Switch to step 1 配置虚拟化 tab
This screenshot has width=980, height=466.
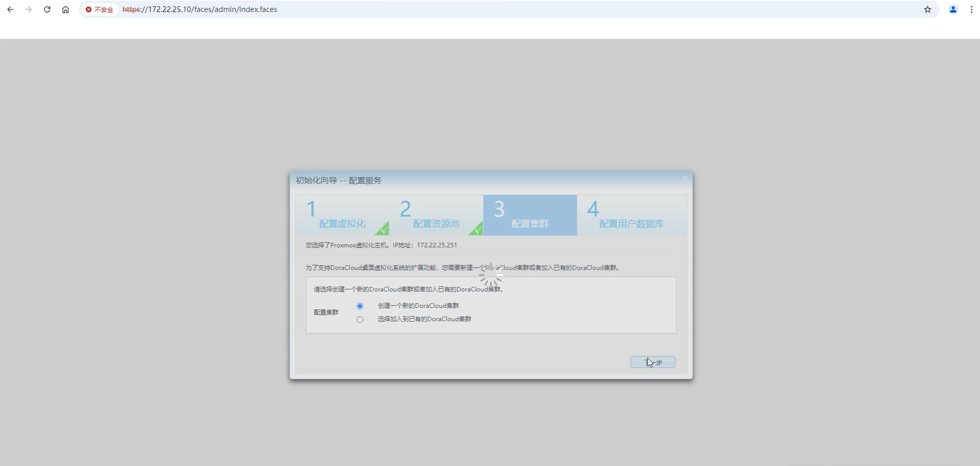343,215
